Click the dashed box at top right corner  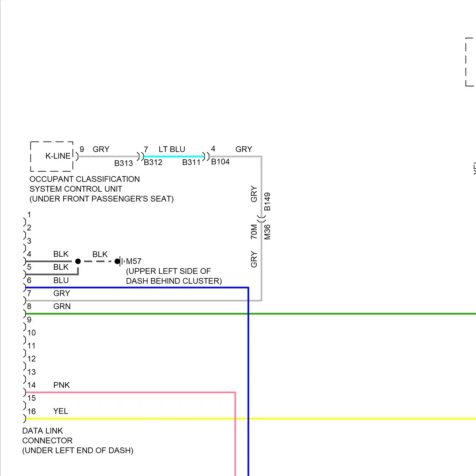(470, 62)
